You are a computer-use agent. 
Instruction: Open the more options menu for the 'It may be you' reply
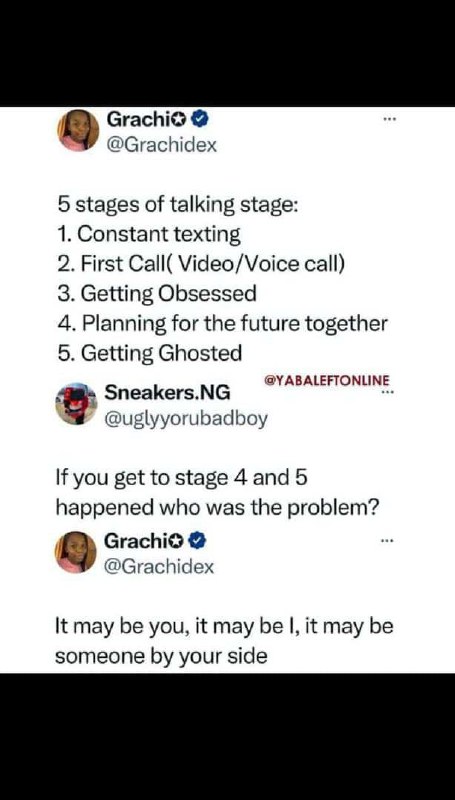(388, 541)
